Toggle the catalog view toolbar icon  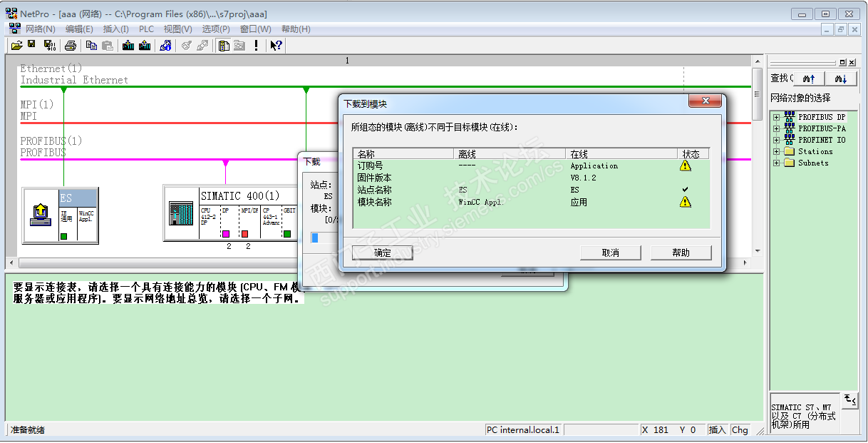[x=224, y=45]
